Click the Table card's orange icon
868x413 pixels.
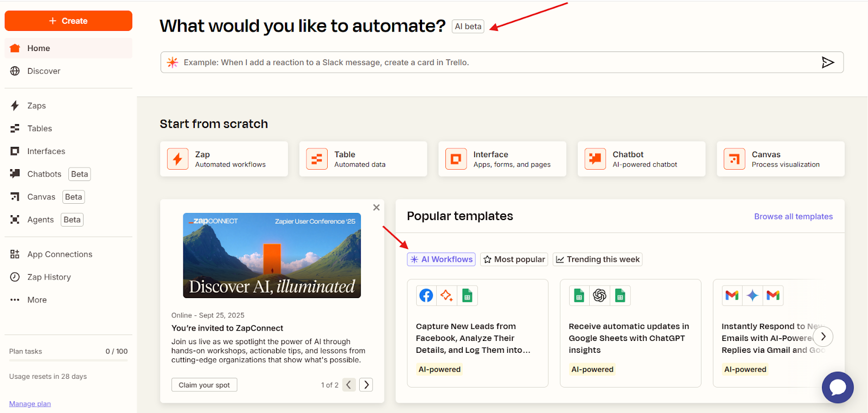[x=317, y=159]
